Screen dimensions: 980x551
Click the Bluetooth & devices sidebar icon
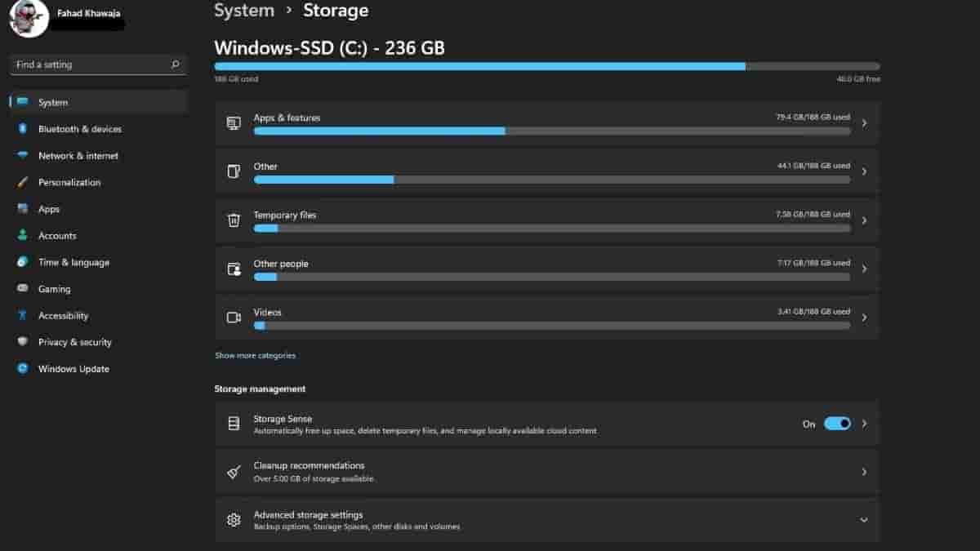pyautogui.click(x=23, y=129)
